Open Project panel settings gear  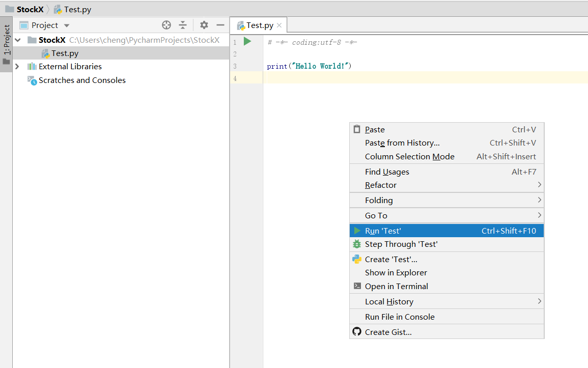coord(204,25)
